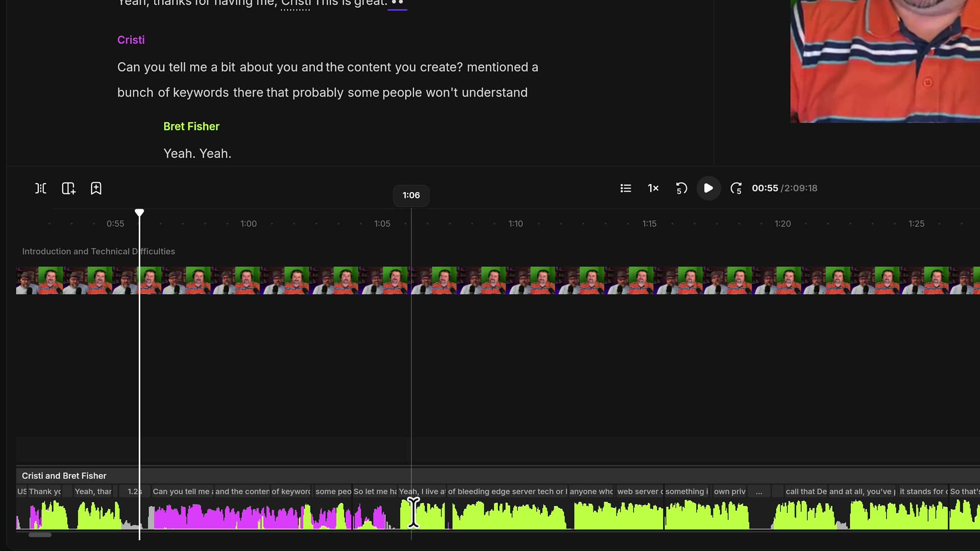Click the split clip icon
This screenshot has height=551, width=980.
point(41,188)
